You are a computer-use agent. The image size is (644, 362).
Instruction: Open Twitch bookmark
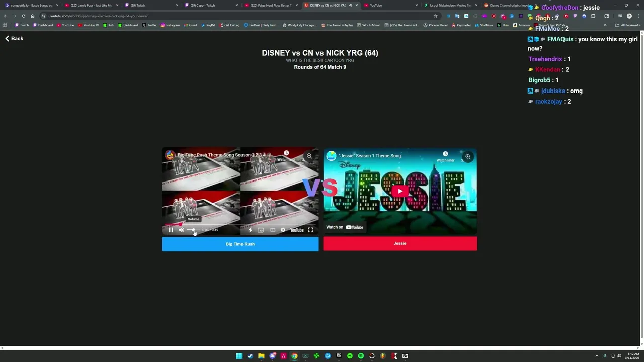(x=22, y=25)
